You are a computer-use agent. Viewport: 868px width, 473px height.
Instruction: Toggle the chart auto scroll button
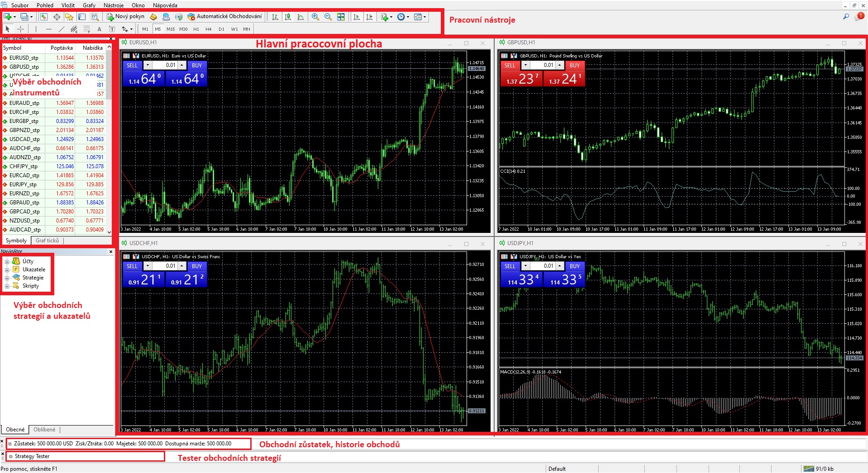[x=357, y=17]
